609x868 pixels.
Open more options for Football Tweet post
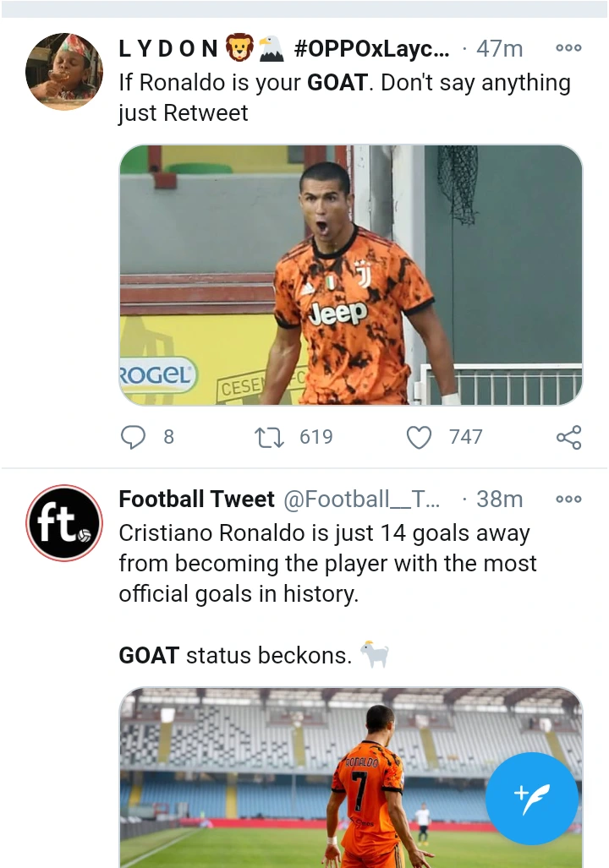[x=568, y=500]
